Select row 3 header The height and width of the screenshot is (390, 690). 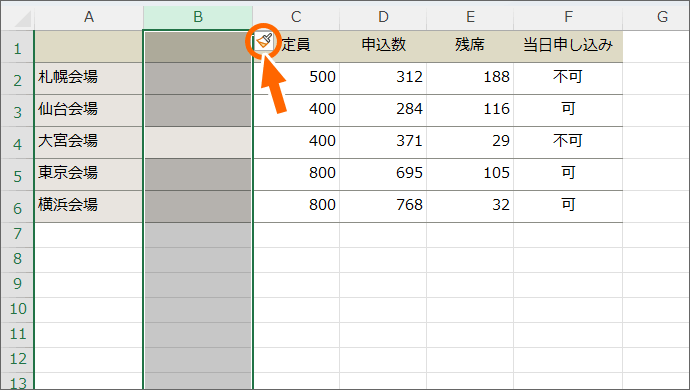(x=17, y=110)
